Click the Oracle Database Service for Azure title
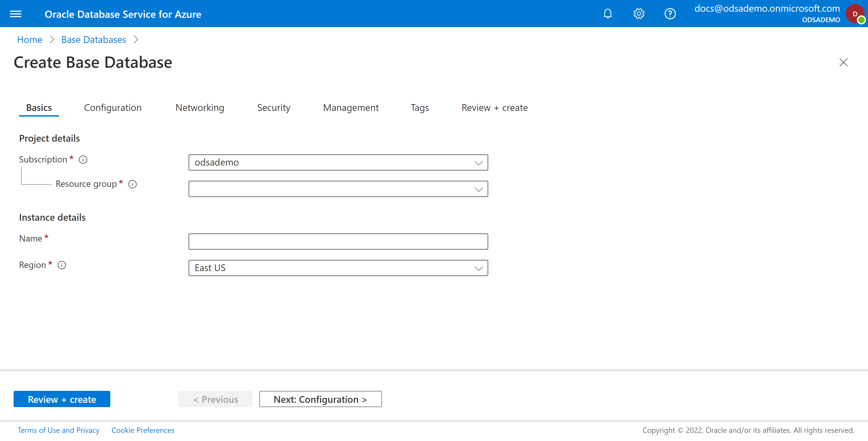This screenshot has height=441, width=868. click(123, 14)
